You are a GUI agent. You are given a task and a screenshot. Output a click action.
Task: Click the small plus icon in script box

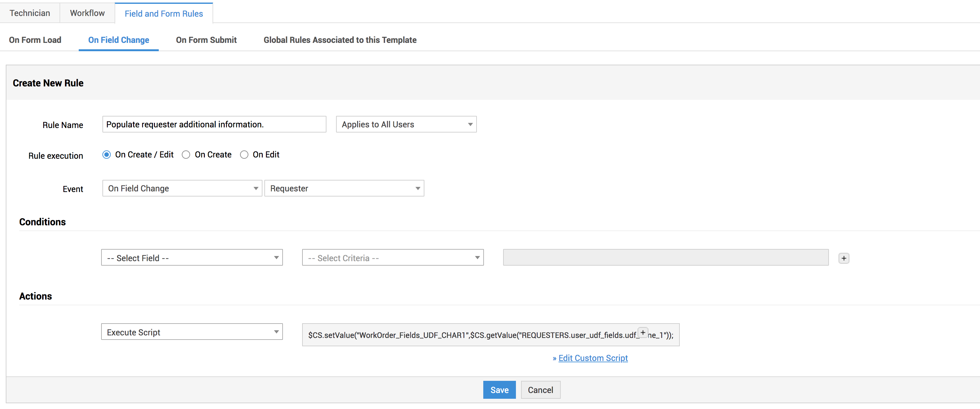(x=643, y=333)
